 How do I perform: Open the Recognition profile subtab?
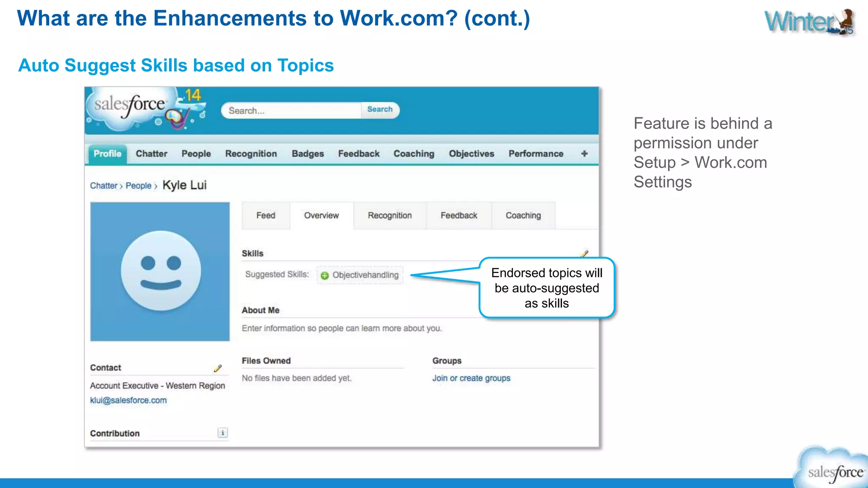click(x=389, y=216)
